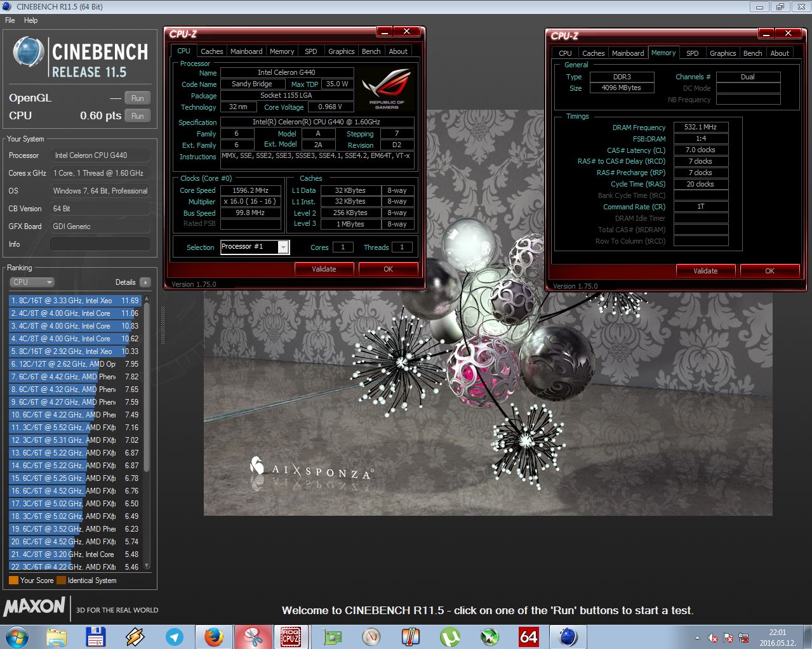Click the Core Speed value 1596.2 MHz

pos(250,190)
